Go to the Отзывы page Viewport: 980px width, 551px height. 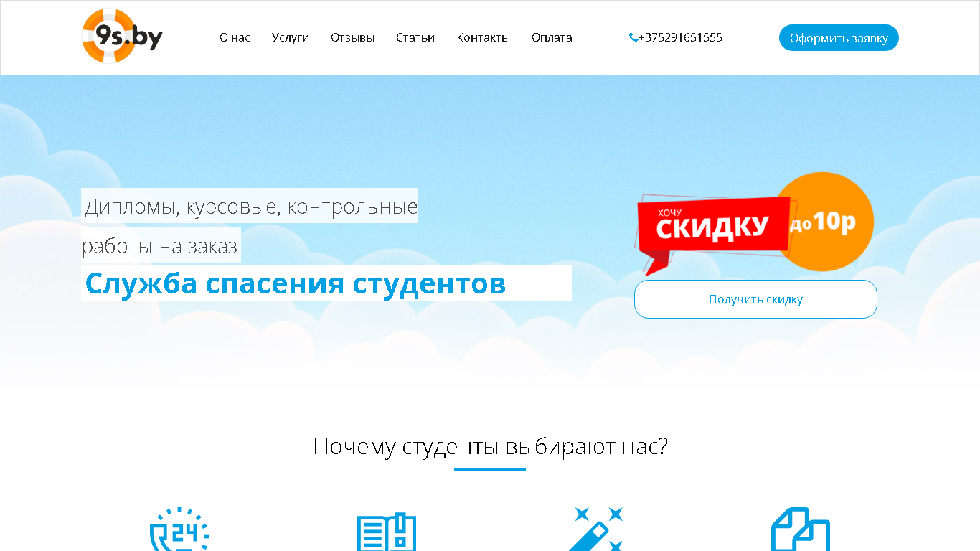pos(352,37)
